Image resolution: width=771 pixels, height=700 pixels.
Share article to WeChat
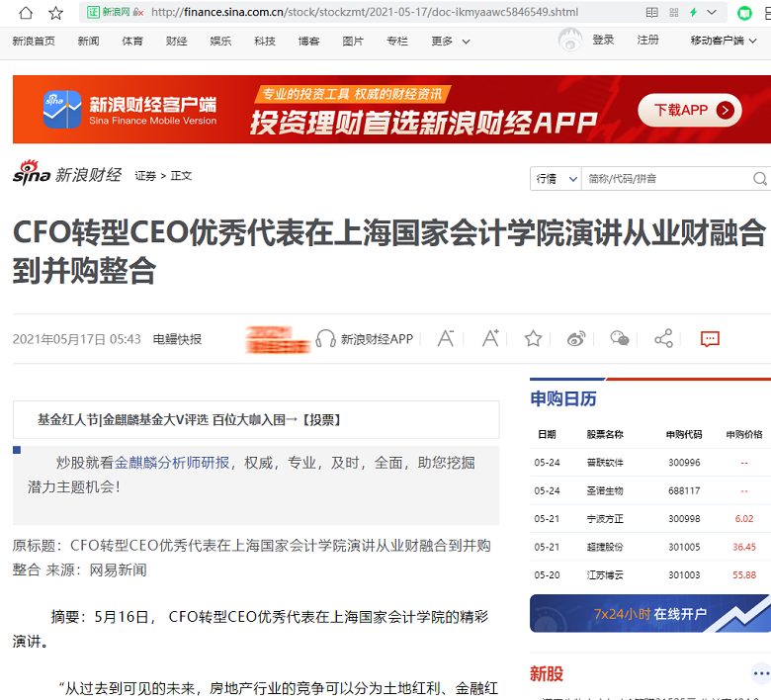[x=620, y=339]
